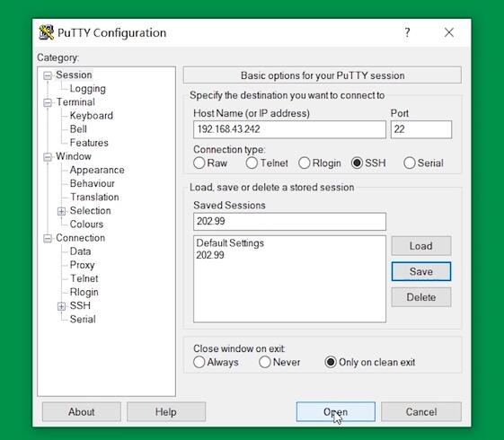
Task: Click the Cancel button
Action: click(421, 412)
